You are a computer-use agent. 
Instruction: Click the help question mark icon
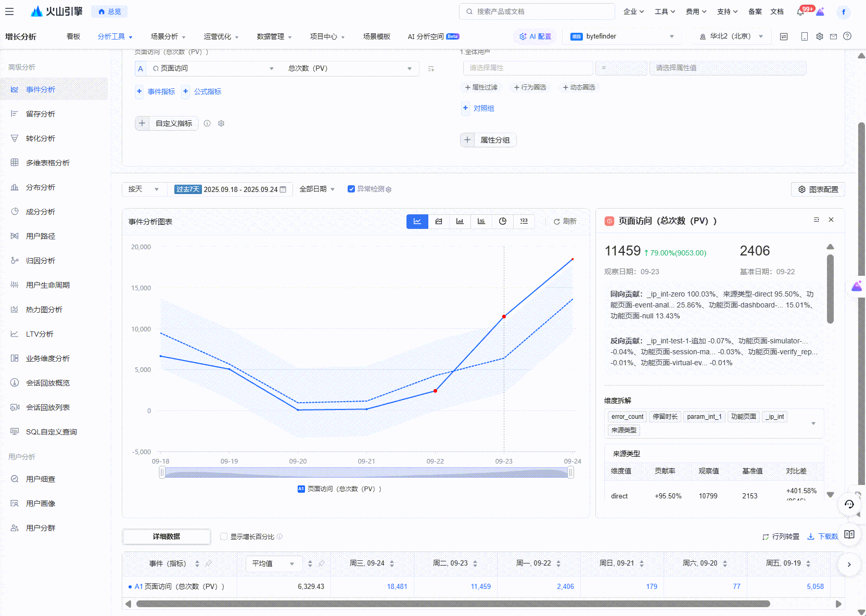(x=847, y=36)
